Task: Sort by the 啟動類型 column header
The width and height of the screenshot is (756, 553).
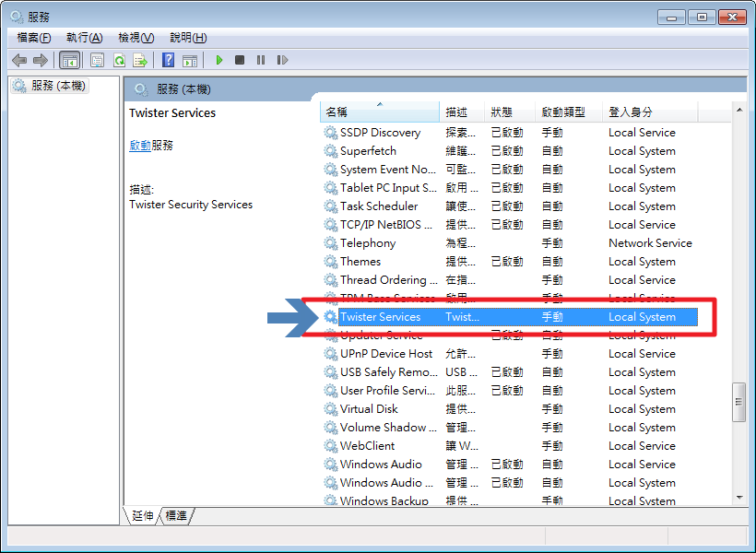Action: [562, 112]
